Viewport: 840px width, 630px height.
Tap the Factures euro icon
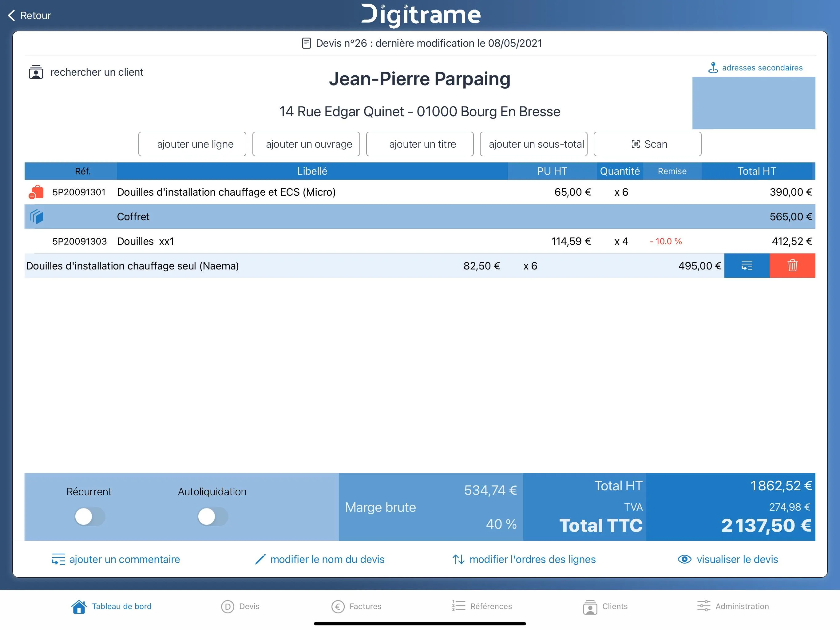coord(338,606)
